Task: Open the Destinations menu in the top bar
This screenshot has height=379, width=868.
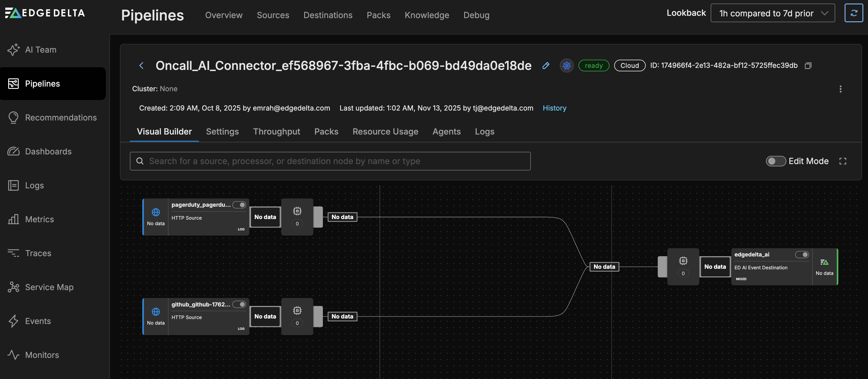Action: (x=328, y=15)
